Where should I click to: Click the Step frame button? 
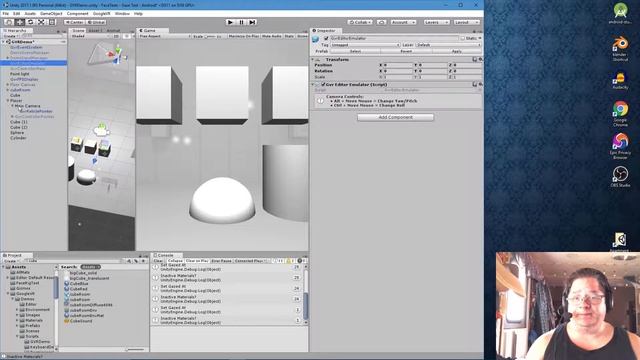pyautogui.click(x=252, y=22)
